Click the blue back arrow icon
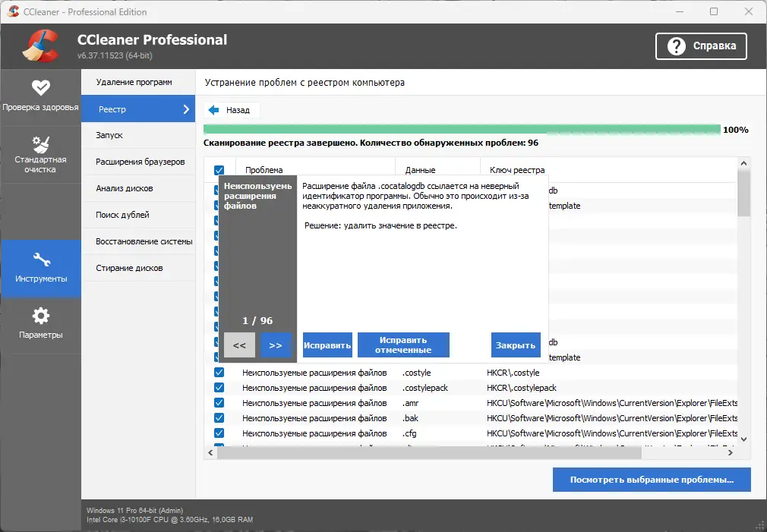The image size is (767, 532). click(213, 110)
